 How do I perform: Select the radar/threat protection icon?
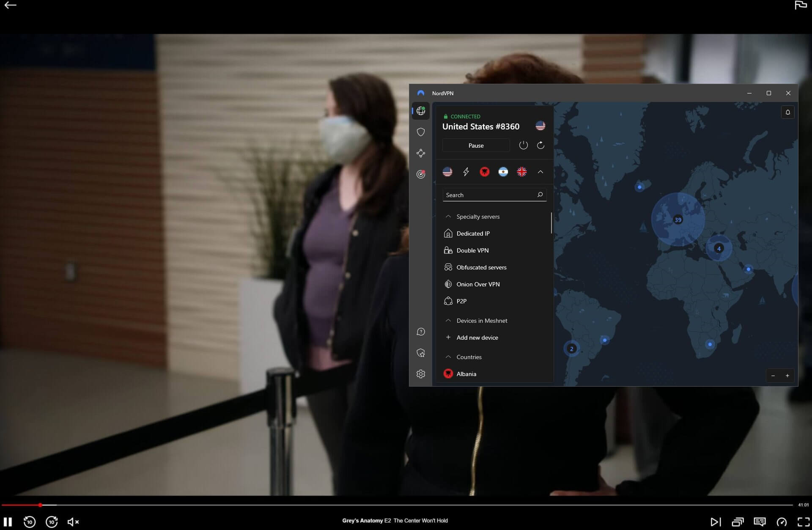(x=421, y=174)
